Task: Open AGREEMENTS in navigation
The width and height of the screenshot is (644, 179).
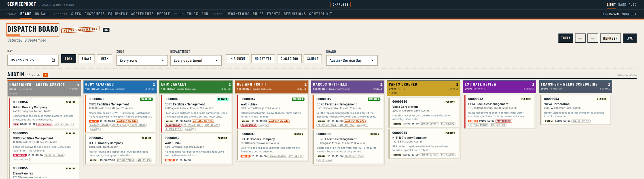Action: (x=142, y=14)
